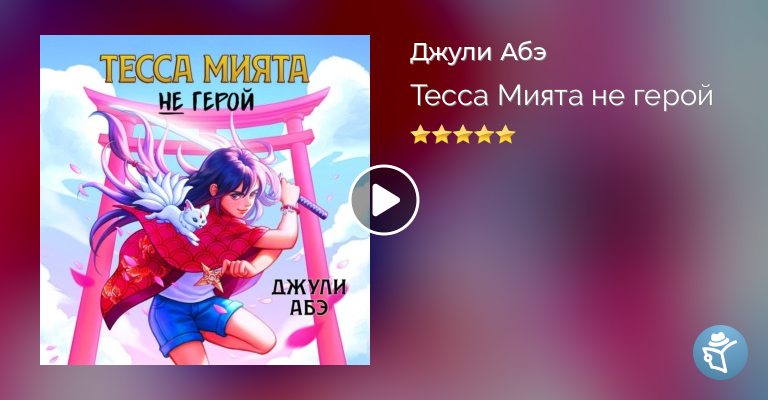The image size is (768, 400).
Task: Open the title Тесса Мията не герой
Action: pos(562,95)
